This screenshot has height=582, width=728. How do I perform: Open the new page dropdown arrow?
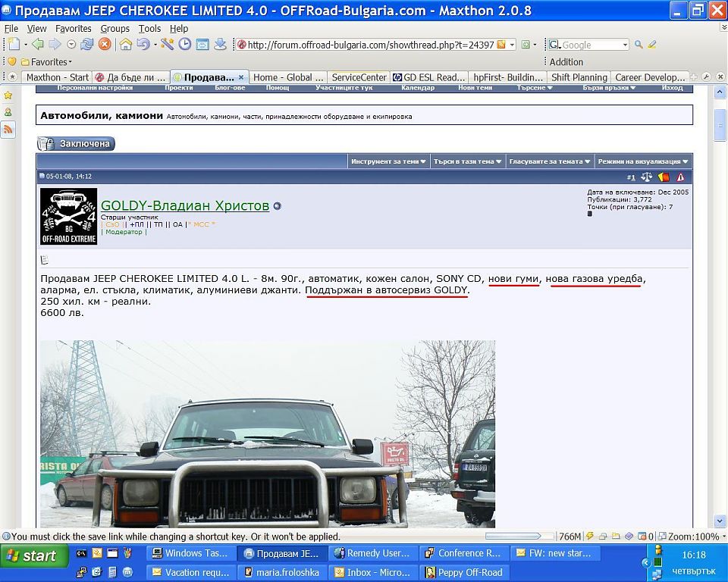click(26, 45)
